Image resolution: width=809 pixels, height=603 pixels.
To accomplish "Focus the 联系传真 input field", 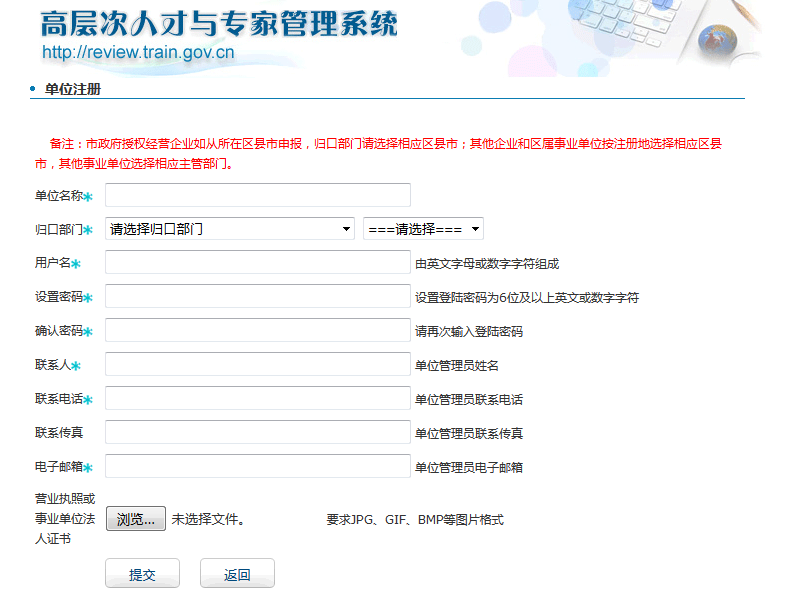I will pyautogui.click(x=258, y=433).
